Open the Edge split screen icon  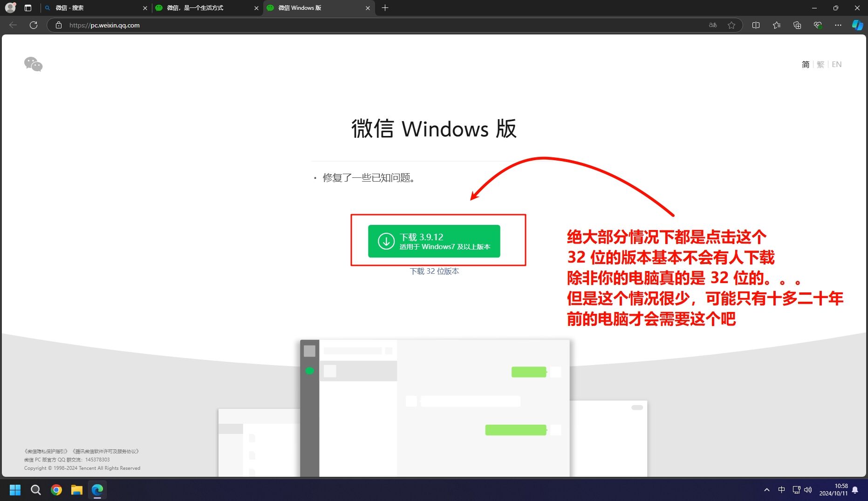pyautogui.click(x=756, y=25)
